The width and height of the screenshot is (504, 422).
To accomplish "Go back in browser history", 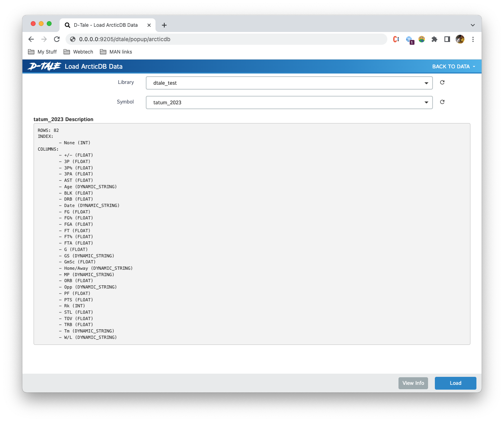I will (x=31, y=39).
